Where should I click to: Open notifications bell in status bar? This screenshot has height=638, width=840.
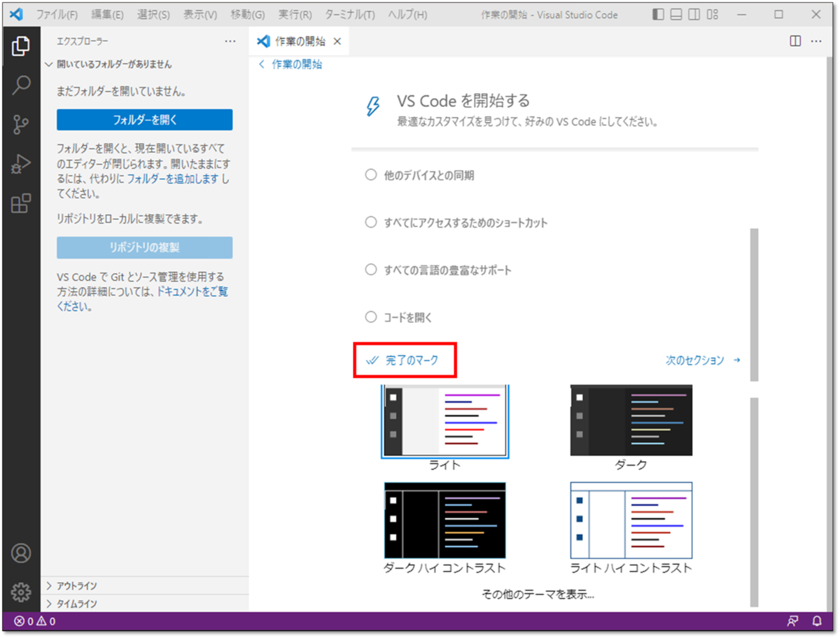[816, 621]
